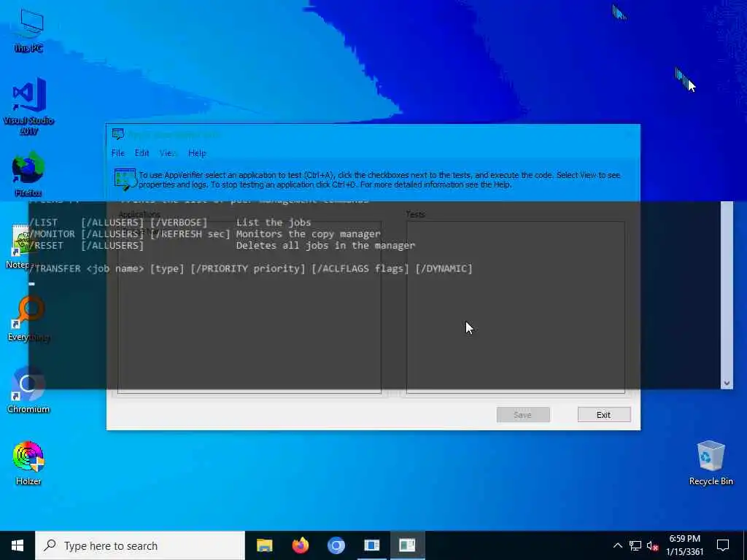Viewport: 747px width, 560px height.
Task: Open Firefox from the taskbar
Action: click(x=300, y=545)
